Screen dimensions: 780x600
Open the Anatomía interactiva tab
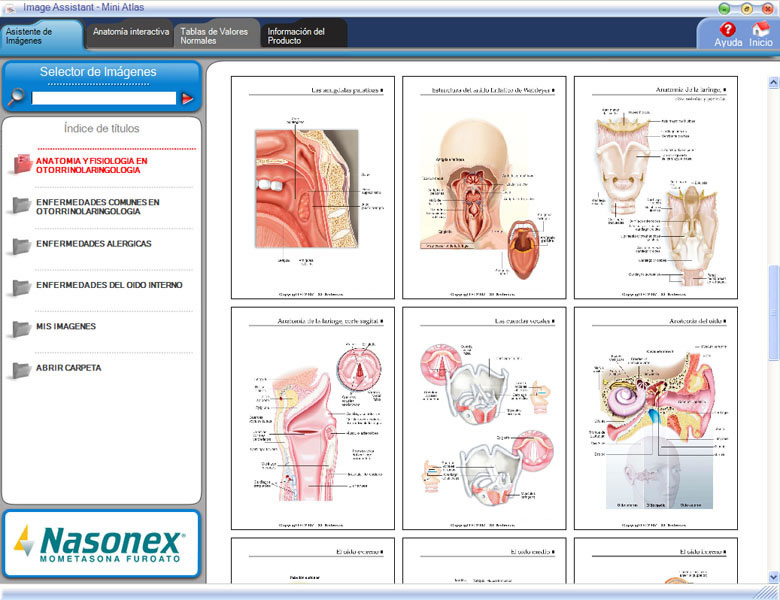click(130, 34)
